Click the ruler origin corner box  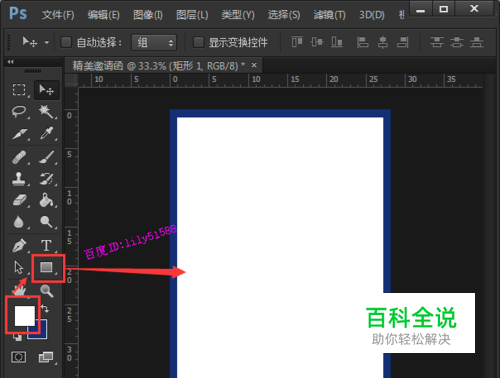[x=71, y=81]
